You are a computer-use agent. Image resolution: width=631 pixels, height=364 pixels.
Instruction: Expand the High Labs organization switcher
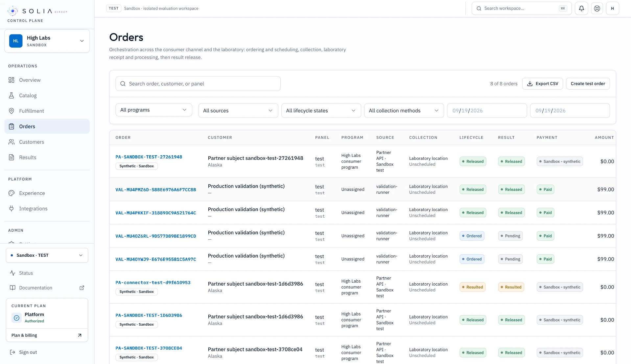[47, 41]
